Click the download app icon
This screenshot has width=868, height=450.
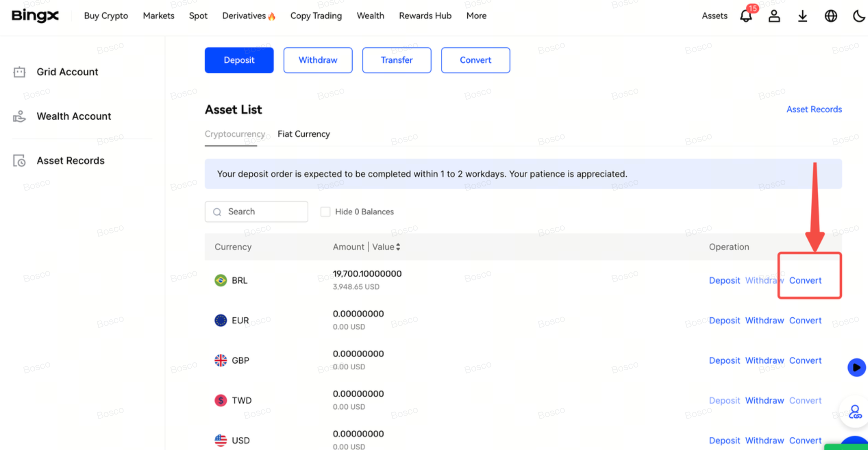802,16
